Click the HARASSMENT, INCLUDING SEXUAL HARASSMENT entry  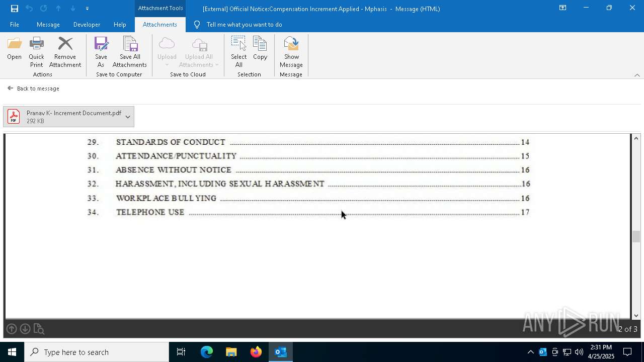308,184
